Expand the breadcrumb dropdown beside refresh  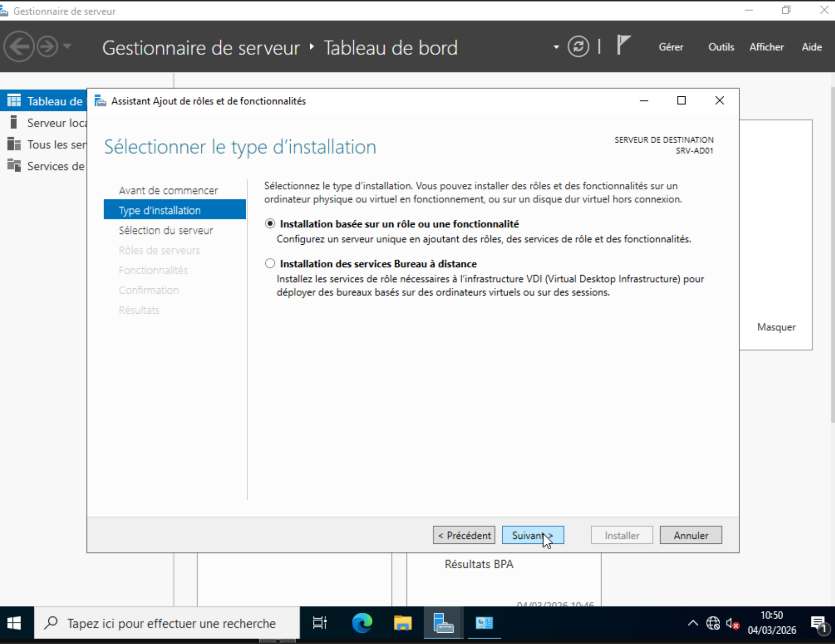point(556,47)
